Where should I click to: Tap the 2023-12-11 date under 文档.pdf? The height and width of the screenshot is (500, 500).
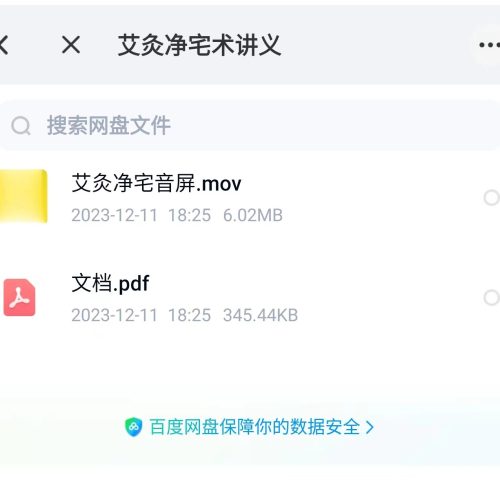pos(114,315)
